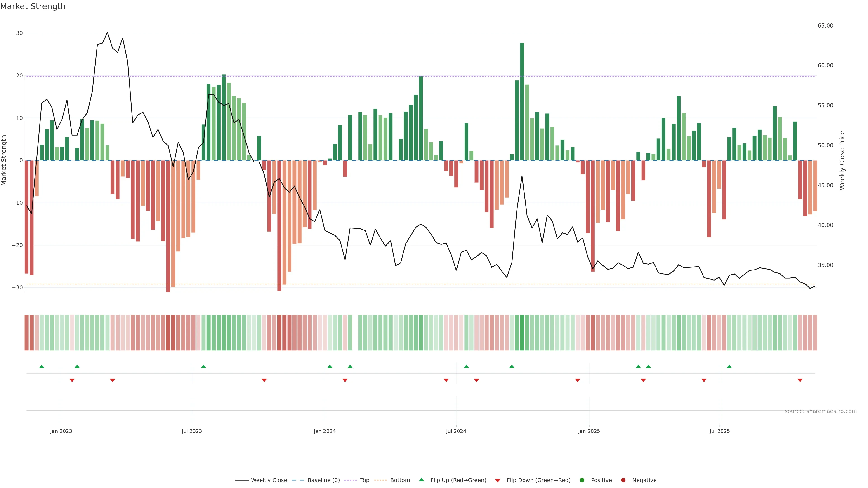Click the flip-down triangle between Jul 2023 and Jan 2024
The width and height of the screenshot is (868, 488).
pyautogui.click(x=264, y=380)
